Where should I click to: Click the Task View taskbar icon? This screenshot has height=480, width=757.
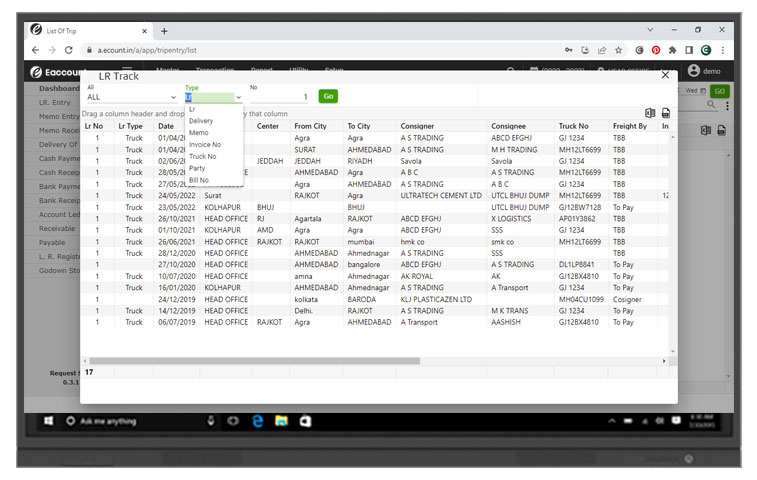point(233,421)
